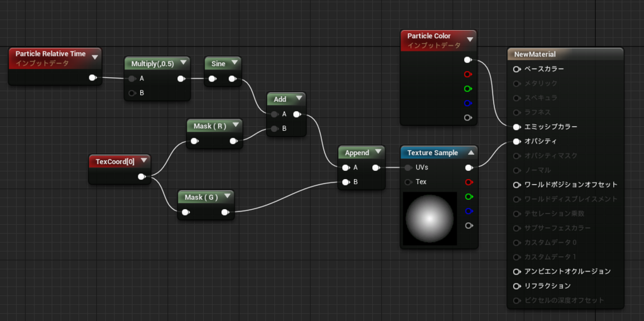Click Particle Color green channel output pin
Viewport: 644px width, 321px height.
[x=468, y=89]
